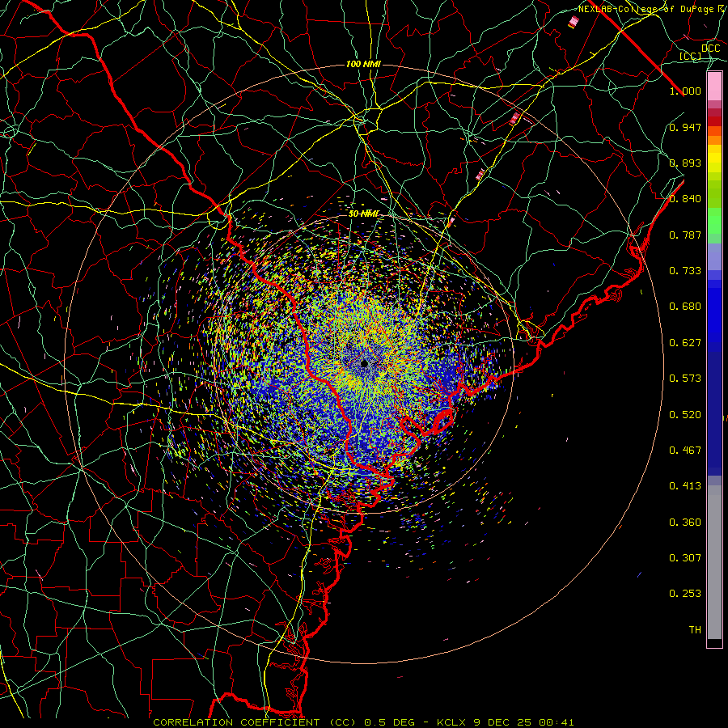Viewport: 728px width, 728px height.
Task: Pick the lavender band on the color bar
Action: (x=714, y=257)
